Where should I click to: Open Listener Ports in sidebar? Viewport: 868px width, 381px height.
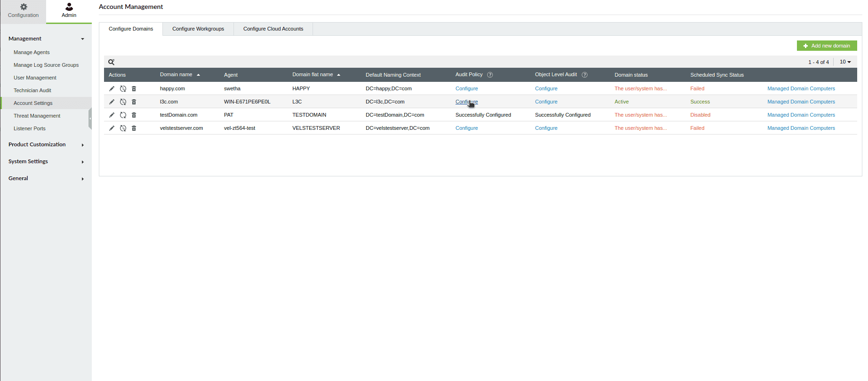(30, 128)
